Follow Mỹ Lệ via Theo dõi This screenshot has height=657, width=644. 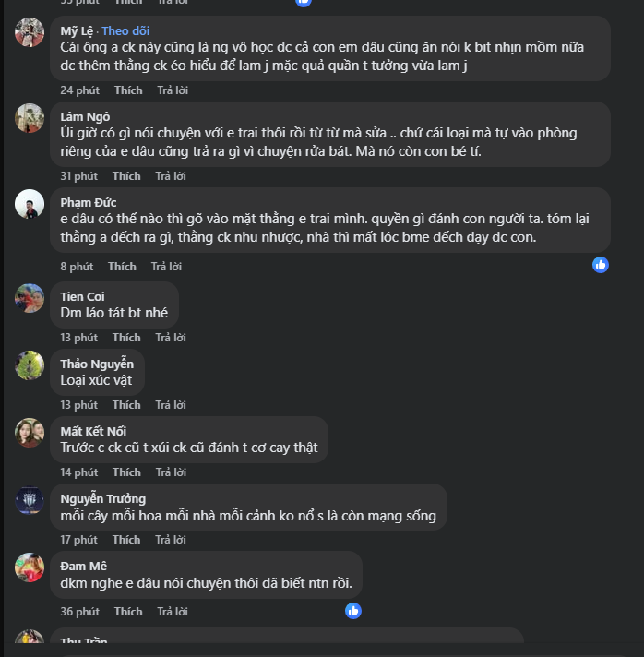pyautogui.click(x=125, y=30)
